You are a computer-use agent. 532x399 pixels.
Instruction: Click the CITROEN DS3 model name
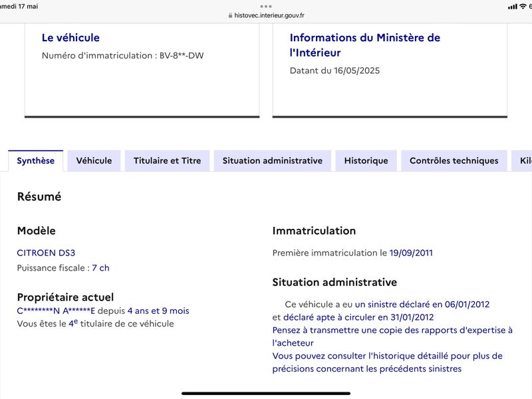(x=46, y=253)
